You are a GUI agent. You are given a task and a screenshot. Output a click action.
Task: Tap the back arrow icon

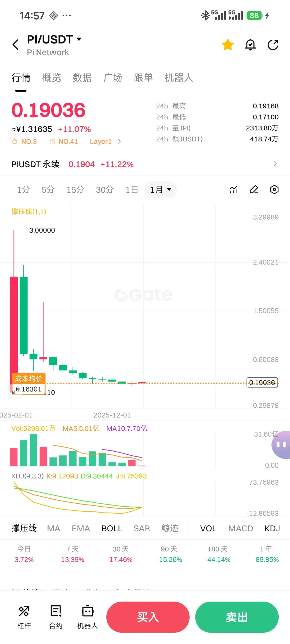(16, 45)
